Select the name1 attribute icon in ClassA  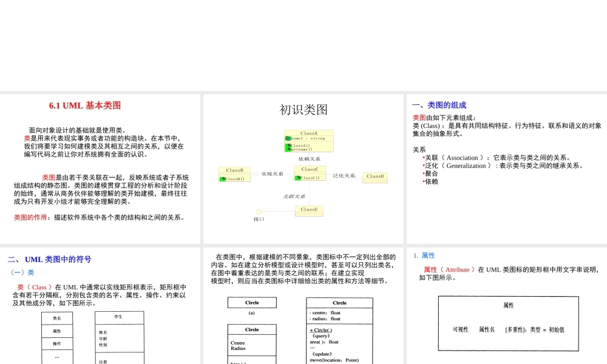pos(287,138)
